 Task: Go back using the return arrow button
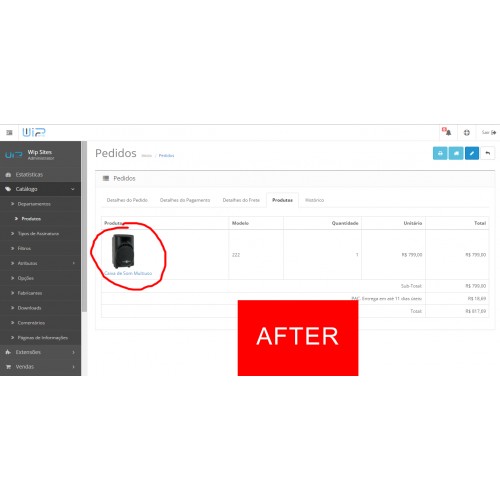point(488,153)
